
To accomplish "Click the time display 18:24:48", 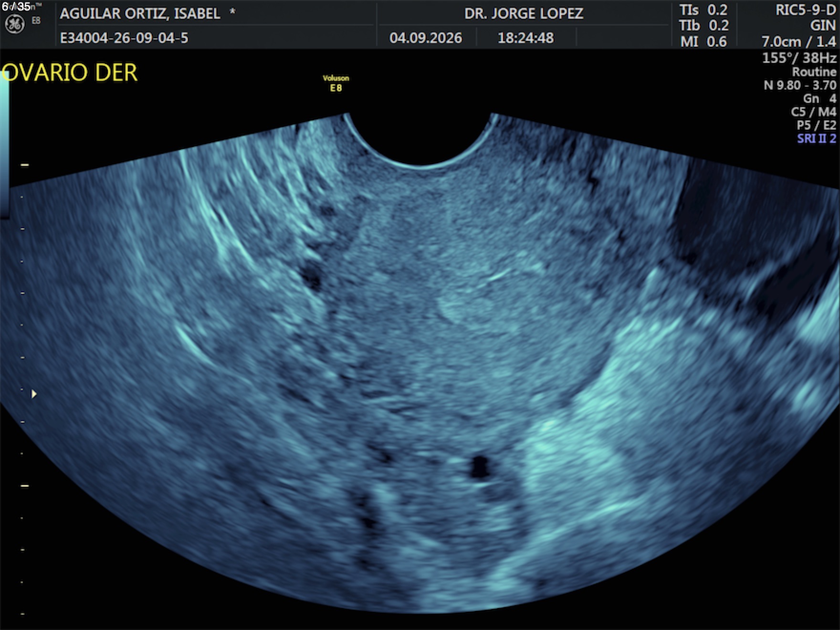I will (x=525, y=38).
